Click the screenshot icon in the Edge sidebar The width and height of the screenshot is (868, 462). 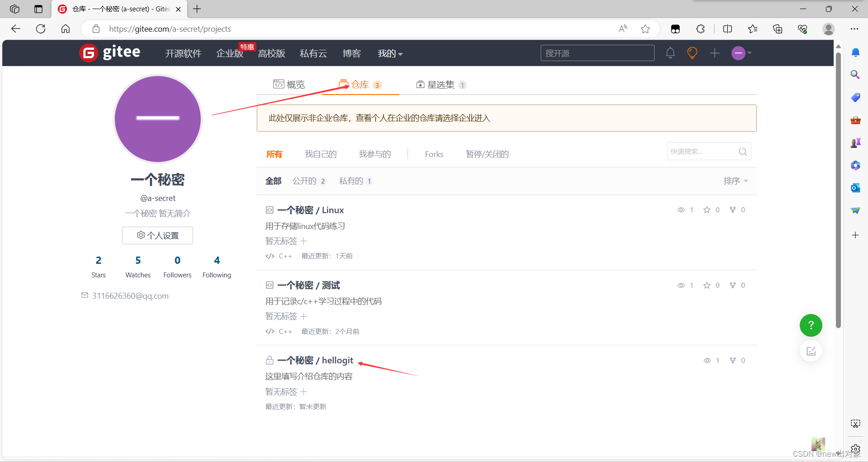point(855,423)
